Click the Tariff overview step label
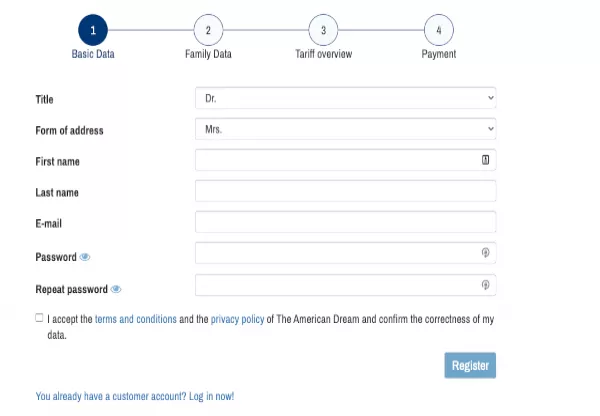 (x=323, y=54)
